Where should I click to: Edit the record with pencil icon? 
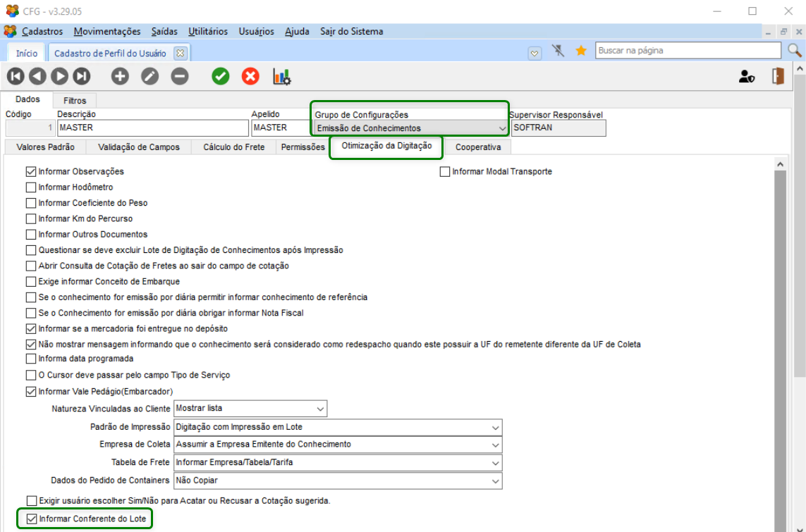tap(149, 77)
